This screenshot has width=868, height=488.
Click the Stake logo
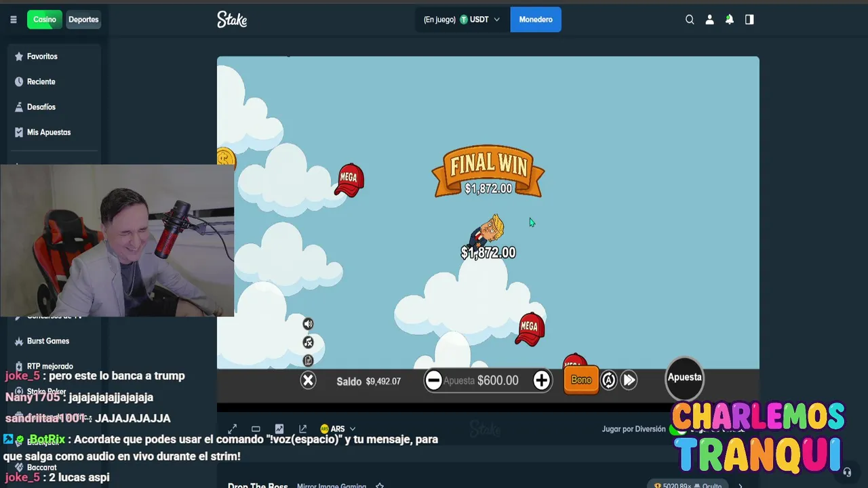click(x=232, y=20)
